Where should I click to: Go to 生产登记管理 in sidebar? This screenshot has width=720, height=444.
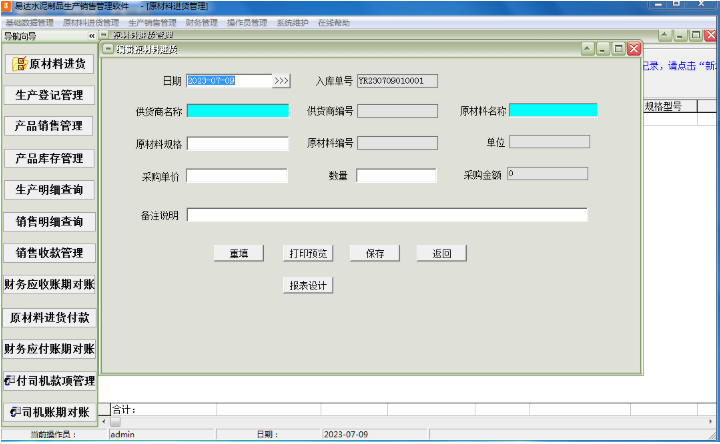tap(49, 95)
